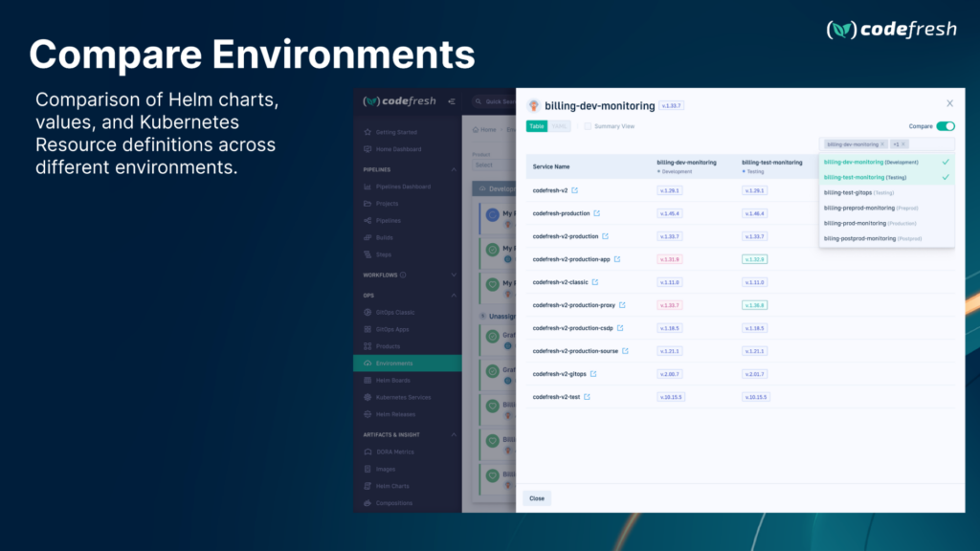This screenshot has width=980, height=551.
Task: Switch to the YAML view tab
Action: click(559, 126)
